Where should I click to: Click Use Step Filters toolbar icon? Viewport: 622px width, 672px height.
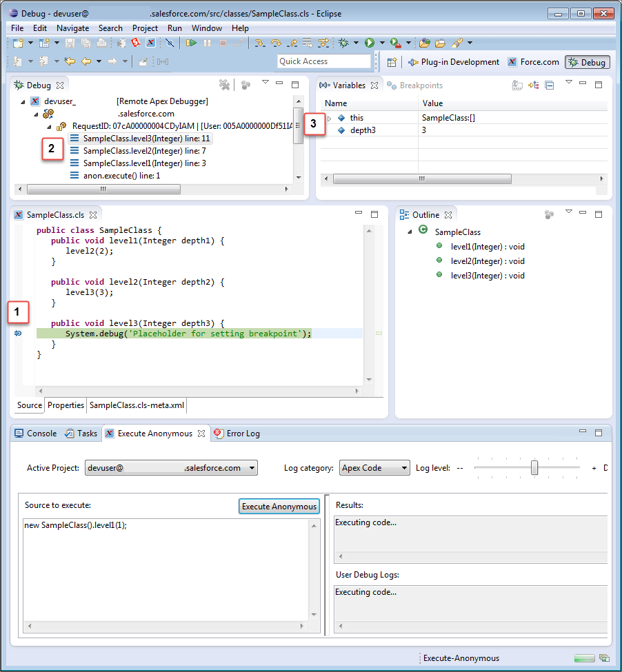click(x=323, y=43)
